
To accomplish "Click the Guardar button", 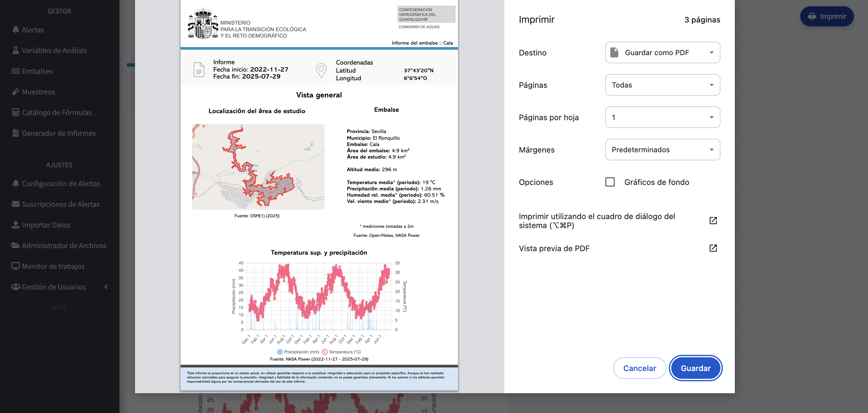I will [x=696, y=368].
